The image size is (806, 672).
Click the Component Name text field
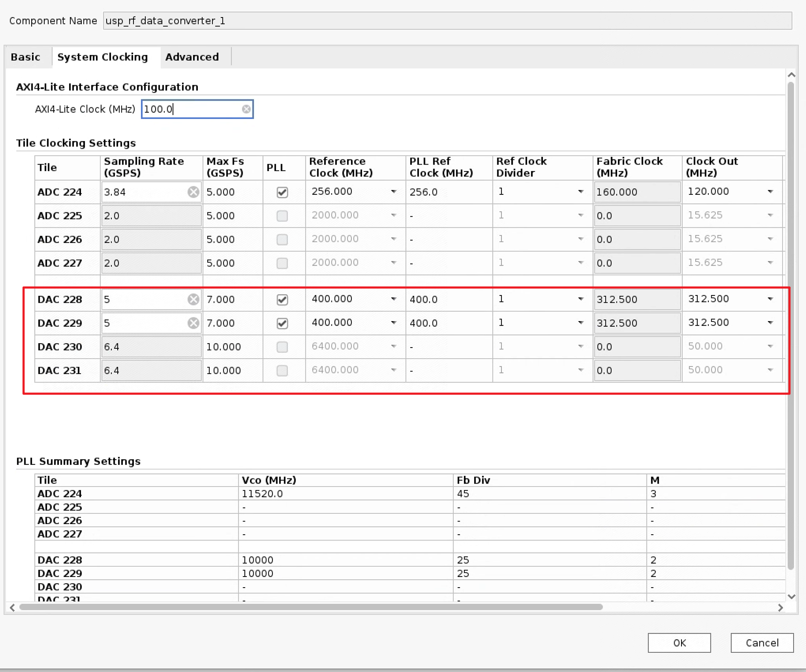coord(447,21)
